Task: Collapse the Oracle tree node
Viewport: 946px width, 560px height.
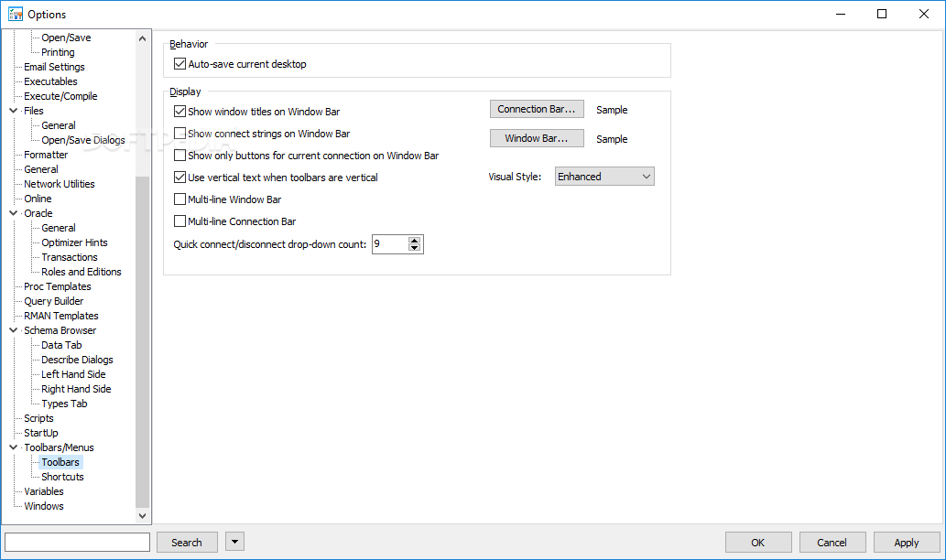Action: pyautogui.click(x=13, y=213)
